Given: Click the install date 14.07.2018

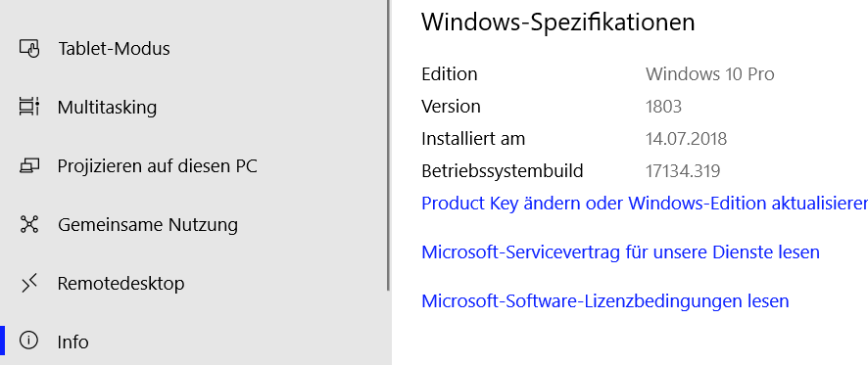Looking at the screenshot, I should (x=686, y=138).
